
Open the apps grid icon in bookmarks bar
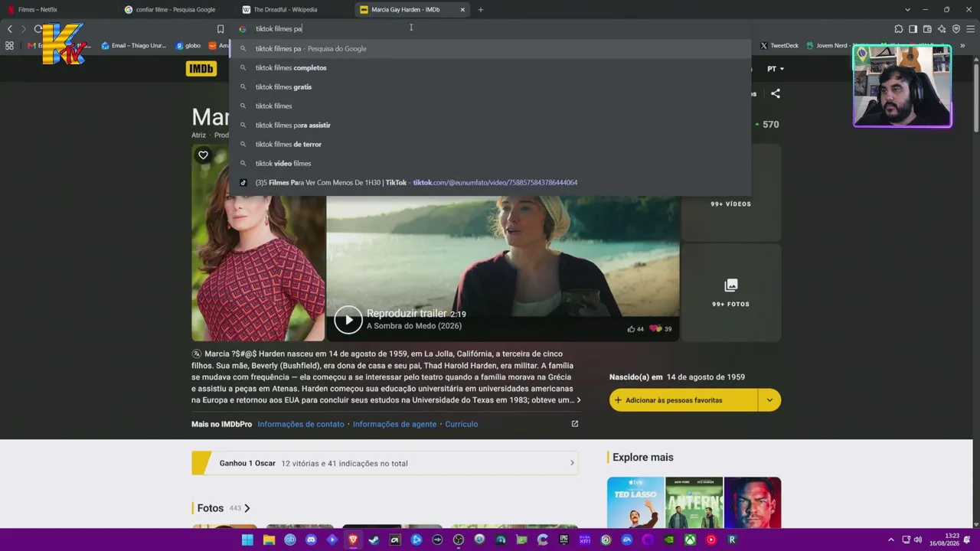pos(9,46)
